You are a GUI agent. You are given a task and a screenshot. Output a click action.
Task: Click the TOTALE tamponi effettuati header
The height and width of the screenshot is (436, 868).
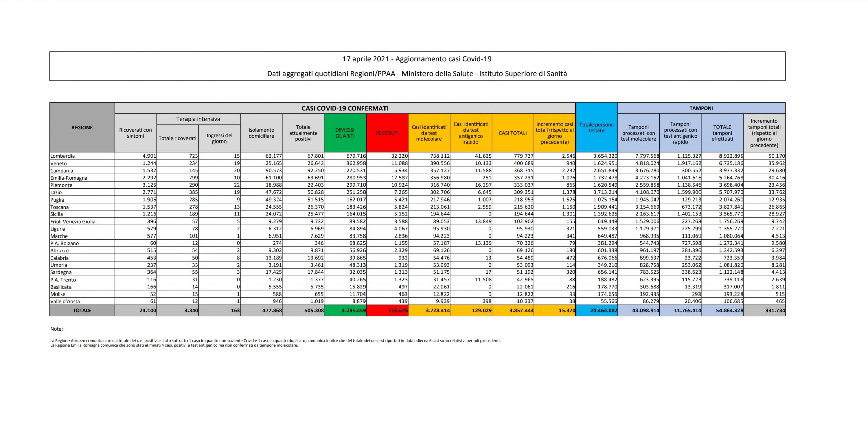tap(722, 133)
